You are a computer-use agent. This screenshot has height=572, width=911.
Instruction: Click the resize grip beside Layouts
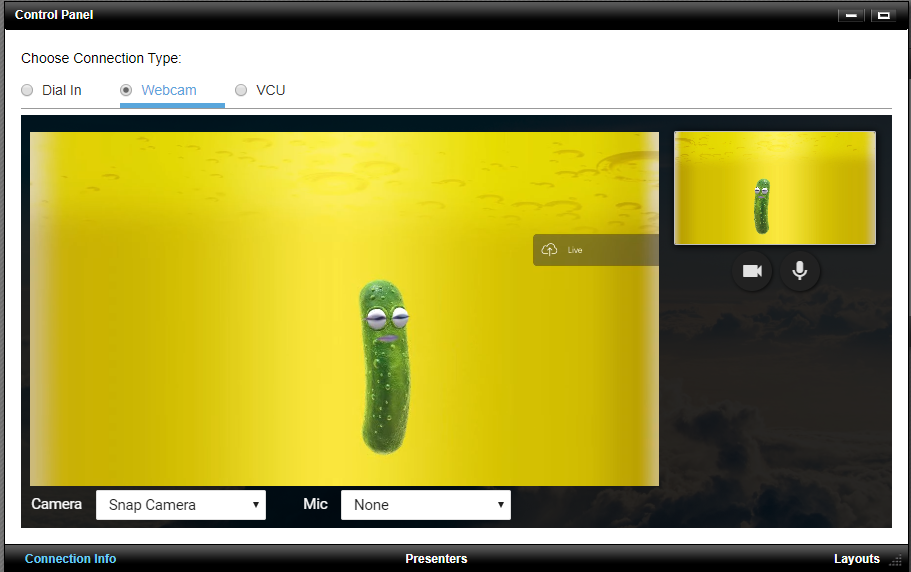(x=895, y=560)
